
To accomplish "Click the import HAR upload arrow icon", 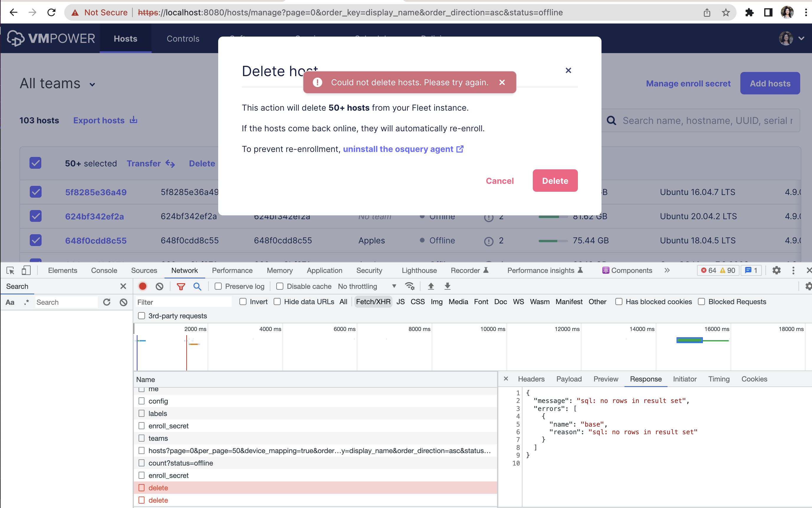I will (x=431, y=286).
